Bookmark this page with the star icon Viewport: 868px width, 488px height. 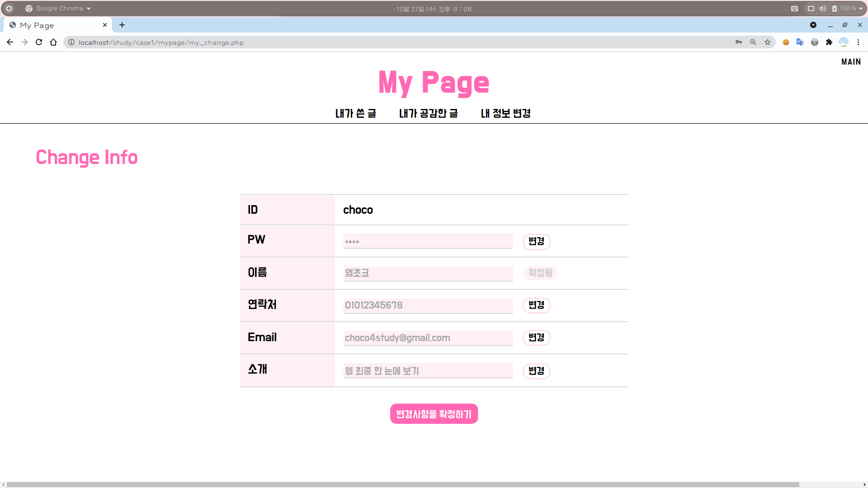(x=768, y=42)
